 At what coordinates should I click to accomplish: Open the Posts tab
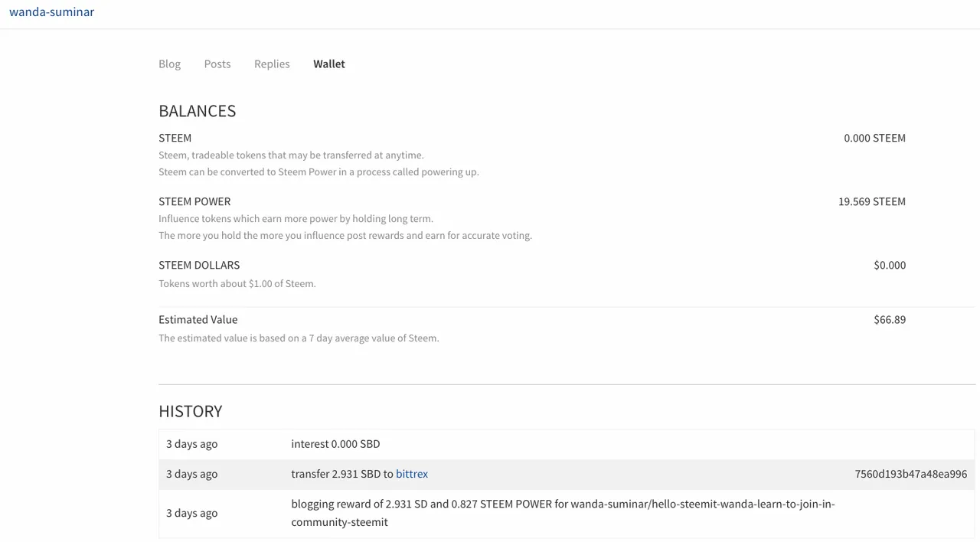217,64
